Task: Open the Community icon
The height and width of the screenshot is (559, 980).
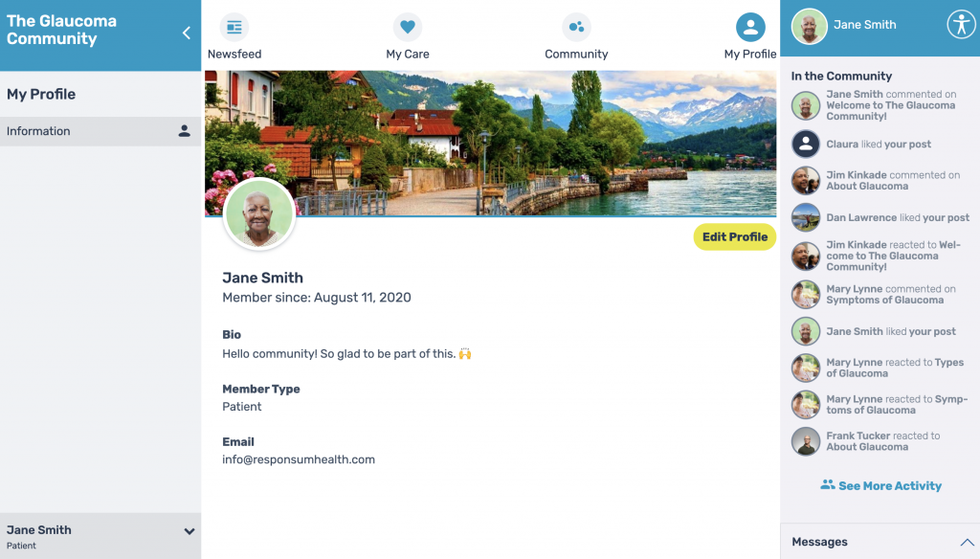Action: tap(576, 28)
